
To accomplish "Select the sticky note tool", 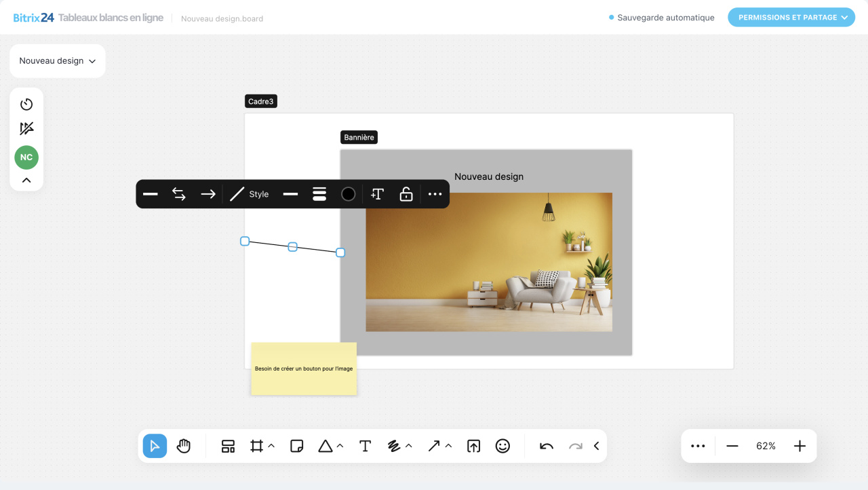I will click(296, 446).
